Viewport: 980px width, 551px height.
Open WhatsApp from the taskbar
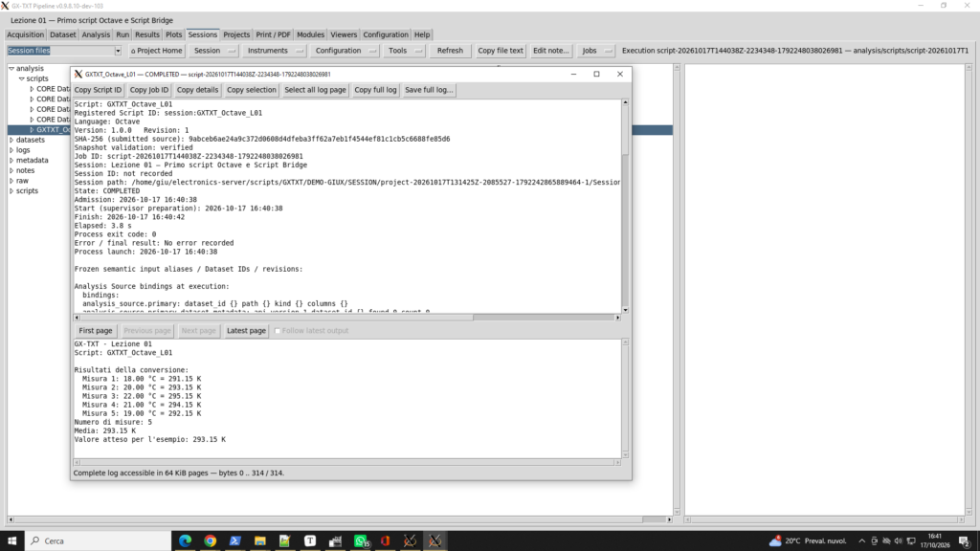[360, 541]
